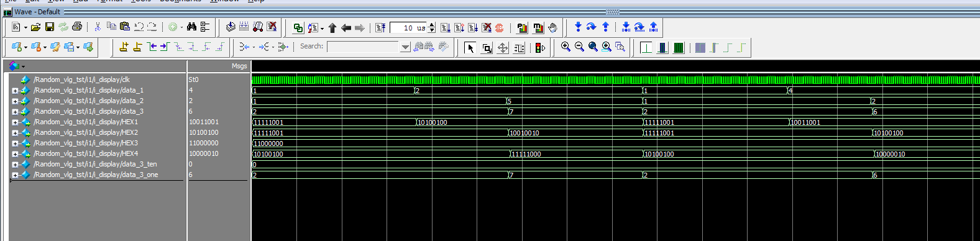Click the 10 us run length field
The height and width of the screenshot is (241, 980).
(x=409, y=28)
